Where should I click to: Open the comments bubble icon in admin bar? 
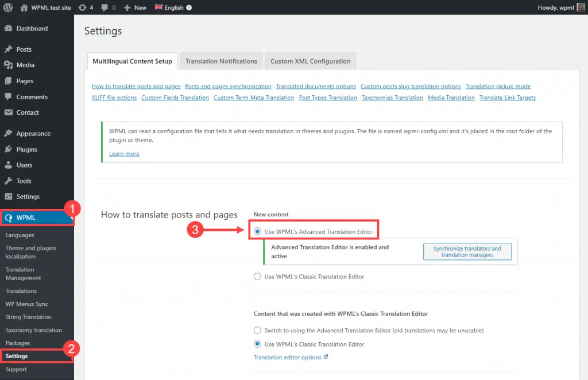coord(105,7)
